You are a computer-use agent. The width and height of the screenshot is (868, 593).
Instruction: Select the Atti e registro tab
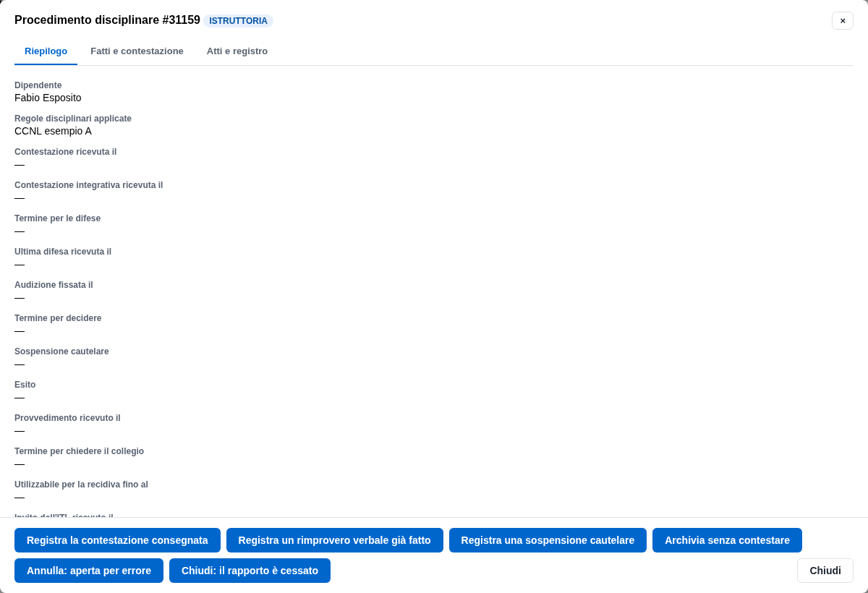point(237,51)
